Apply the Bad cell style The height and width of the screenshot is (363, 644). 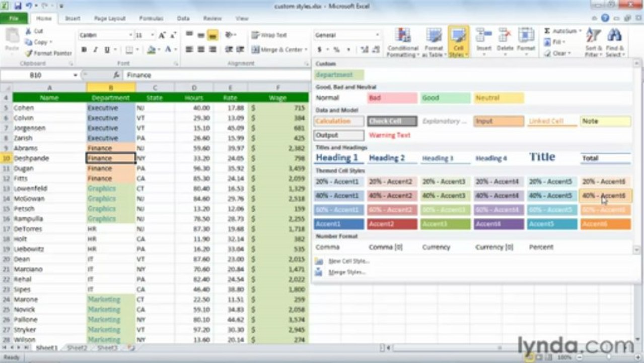coord(392,98)
